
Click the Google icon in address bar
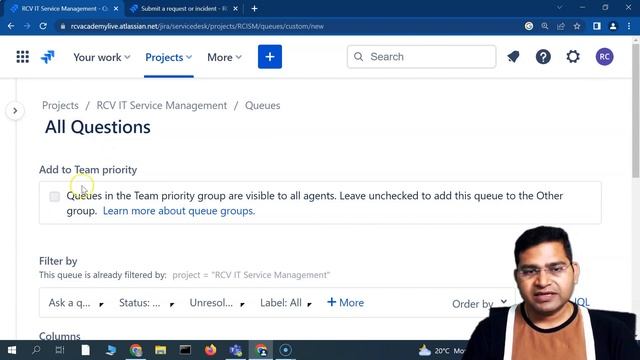point(529,26)
